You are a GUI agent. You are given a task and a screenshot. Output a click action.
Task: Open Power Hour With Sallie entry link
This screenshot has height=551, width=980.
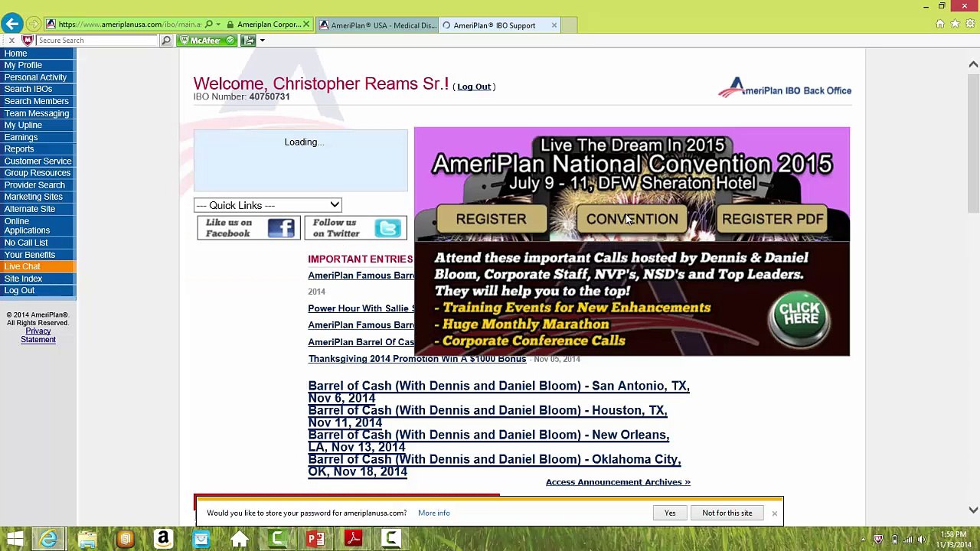(361, 308)
